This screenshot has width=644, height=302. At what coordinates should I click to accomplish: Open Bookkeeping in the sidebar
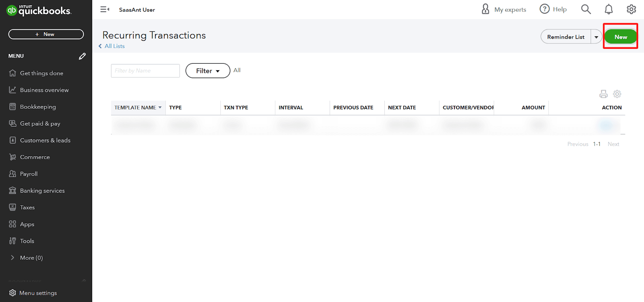tap(38, 107)
